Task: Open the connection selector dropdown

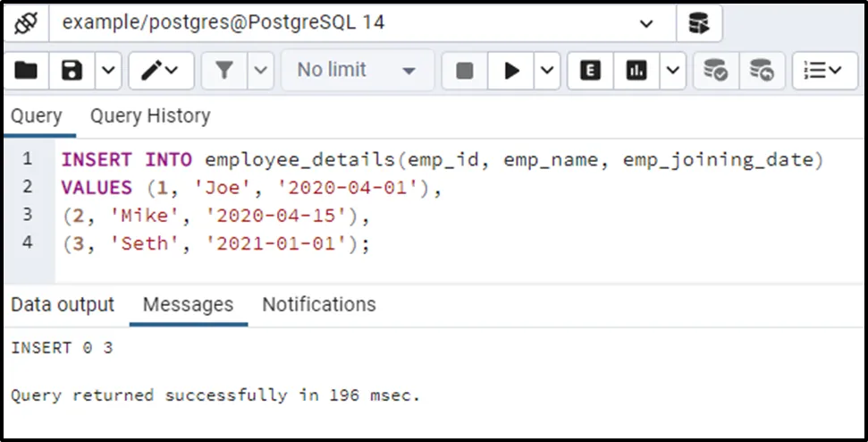Action: coord(646,23)
